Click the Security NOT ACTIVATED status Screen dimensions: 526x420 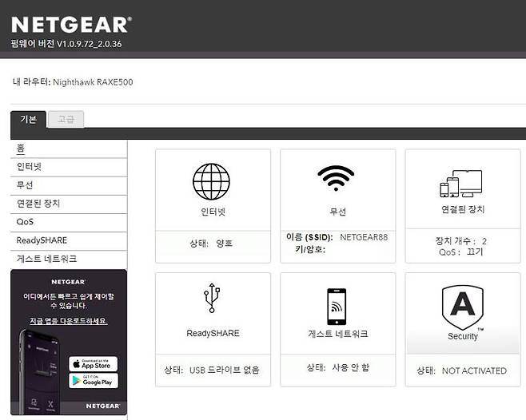[473, 370]
